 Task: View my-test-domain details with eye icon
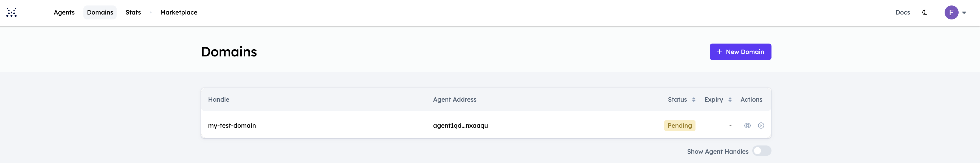747,125
